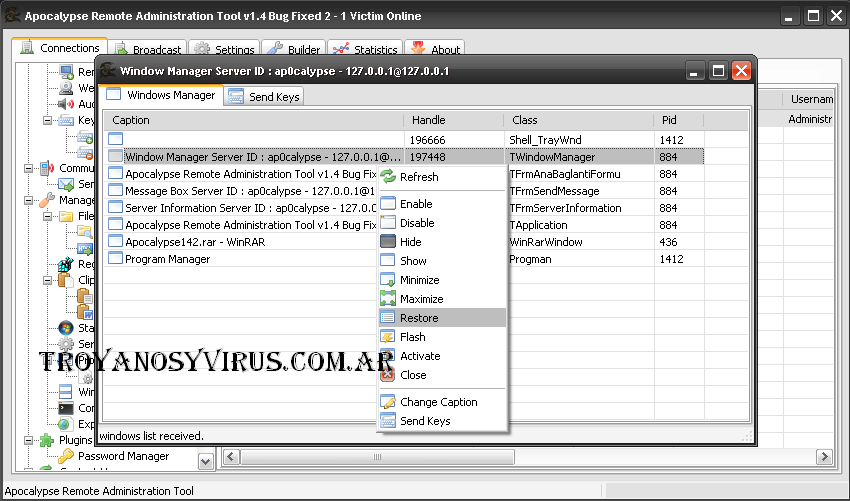Click the Restore icon in context menu
850x501 pixels.
[x=388, y=318]
